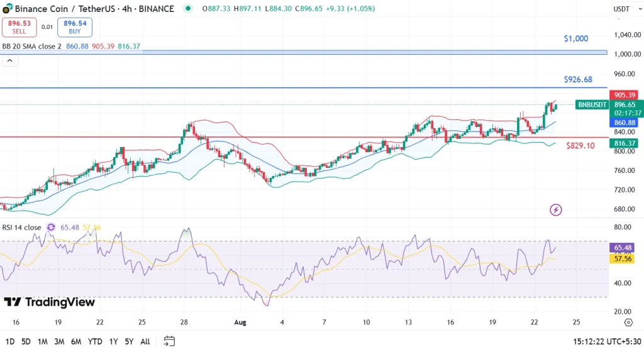This screenshot has height=349, width=644.
Task: Click the 896.54 BUY button
Action: pos(75,27)
